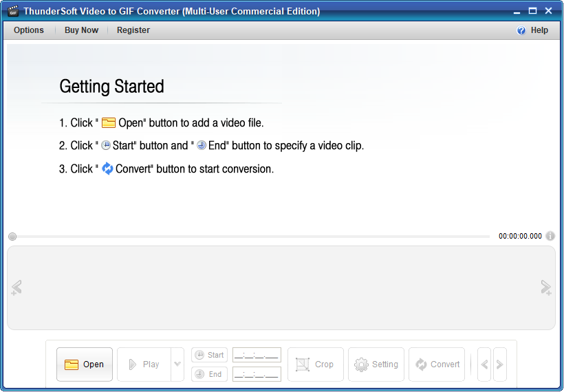Open the Options menu
Screen dimensions: 564x392
pos(29,30)
